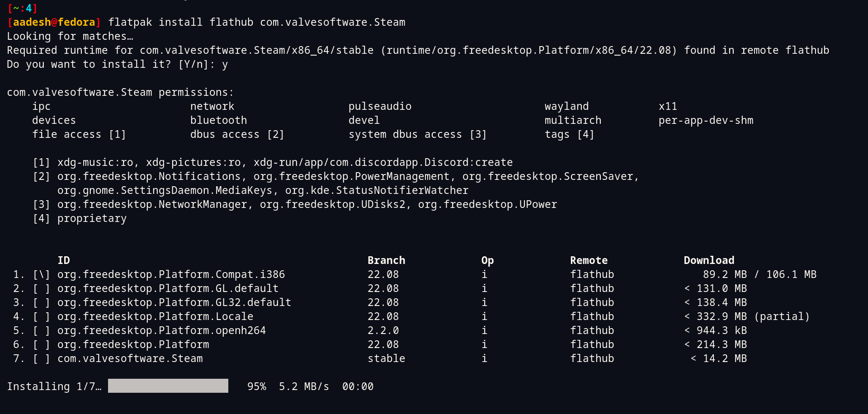The width and height of the screenshot is (868, 414).
Task: Click the pulseaudio permission entry
Action: [380, 106]
